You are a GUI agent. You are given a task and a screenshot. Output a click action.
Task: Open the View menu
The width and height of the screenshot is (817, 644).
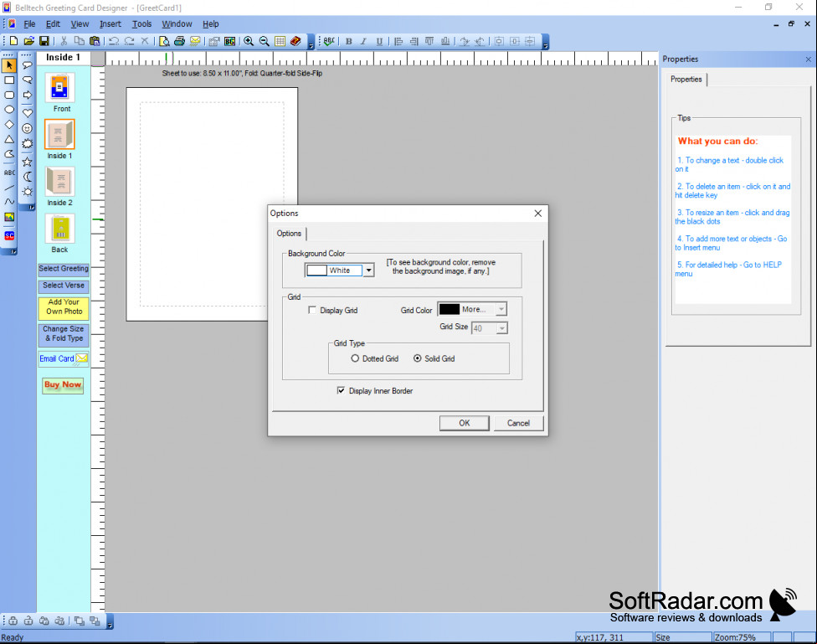(x=80, y=24)
